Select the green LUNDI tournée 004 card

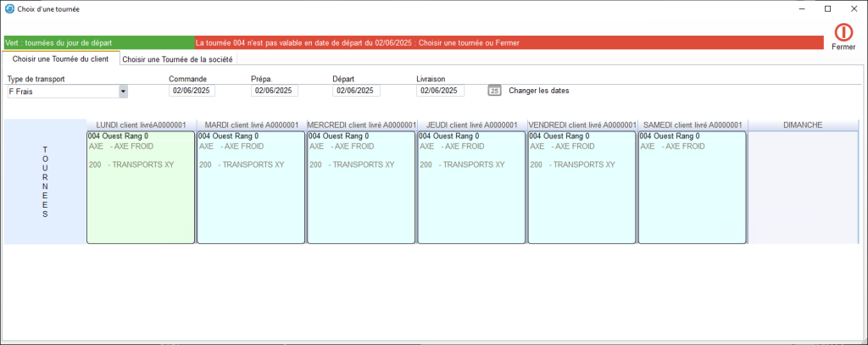coord(141,186)
